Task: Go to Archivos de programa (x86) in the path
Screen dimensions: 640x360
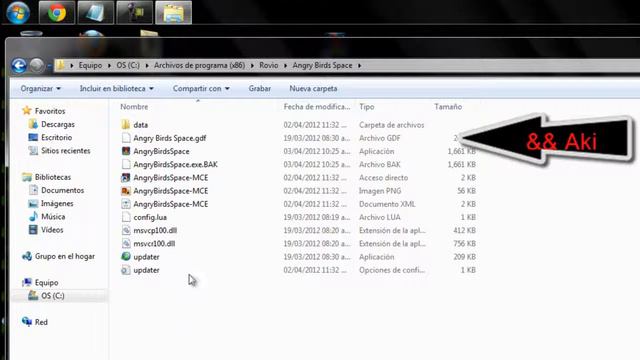Action: pyautogui.click(x=199, y=65)
